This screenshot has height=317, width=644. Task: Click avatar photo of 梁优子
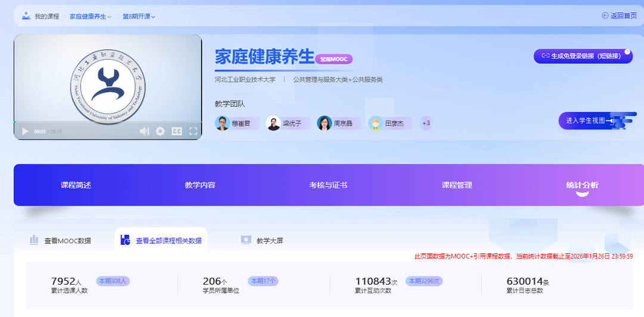coord(273,123)
